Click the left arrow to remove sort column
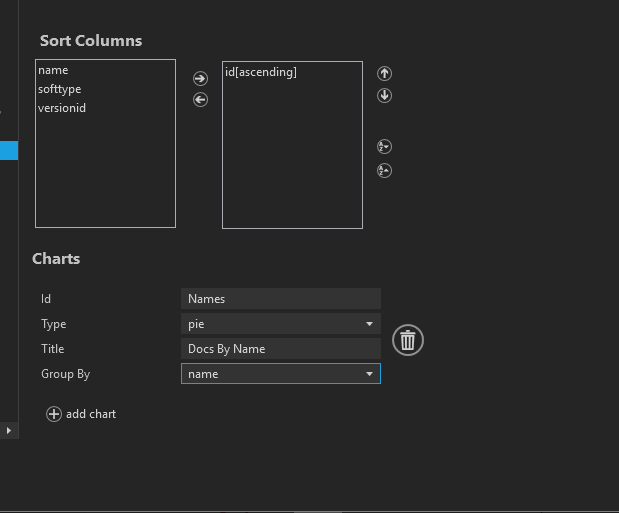 pyautogui.click(x=201, y=100)
